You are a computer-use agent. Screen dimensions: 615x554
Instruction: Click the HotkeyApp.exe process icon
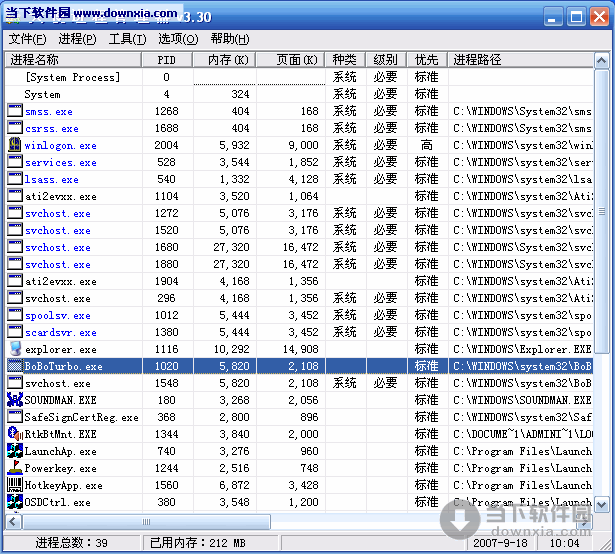click(15, 485)
